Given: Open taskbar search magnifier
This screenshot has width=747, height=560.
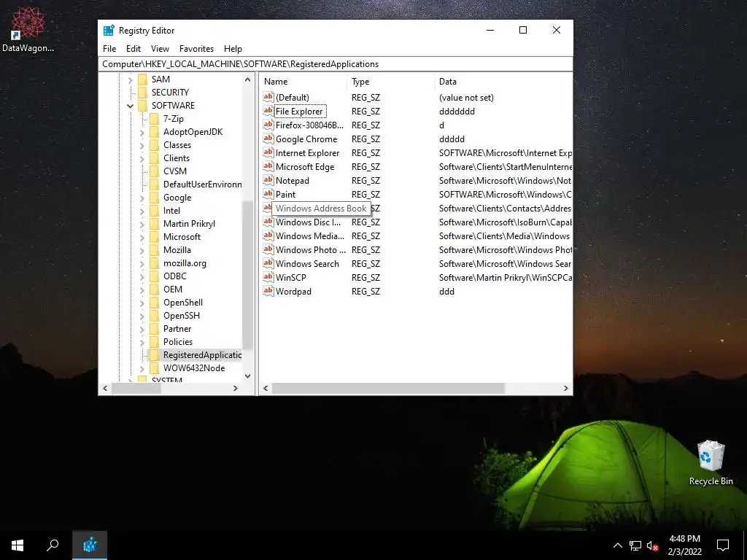Looking at the screenshot, I should coord(53,545).
